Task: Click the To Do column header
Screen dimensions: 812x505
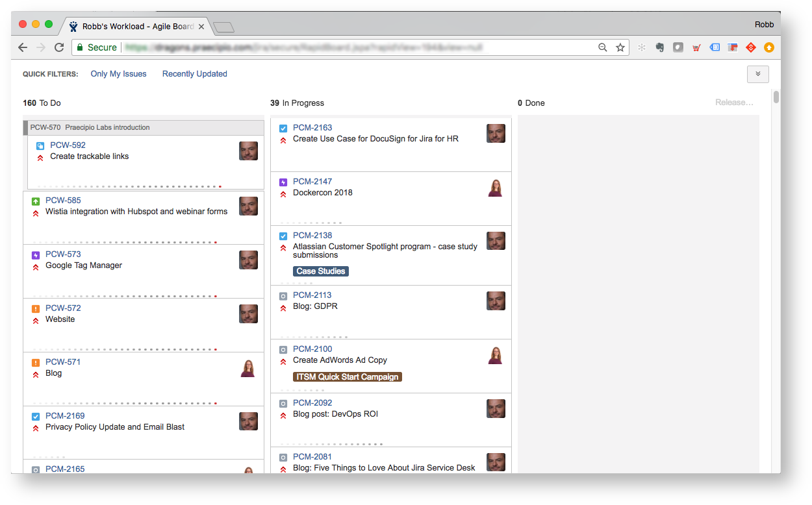Action: [x=42, y=103]
